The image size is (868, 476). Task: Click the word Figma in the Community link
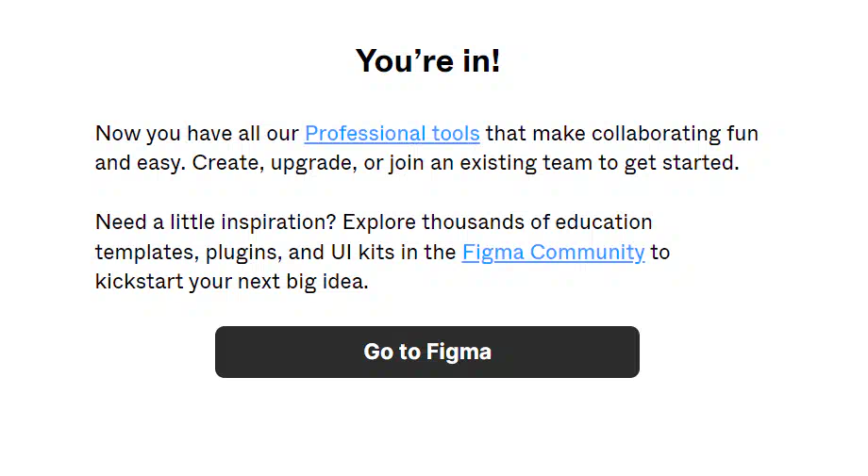tap(493, 253)
